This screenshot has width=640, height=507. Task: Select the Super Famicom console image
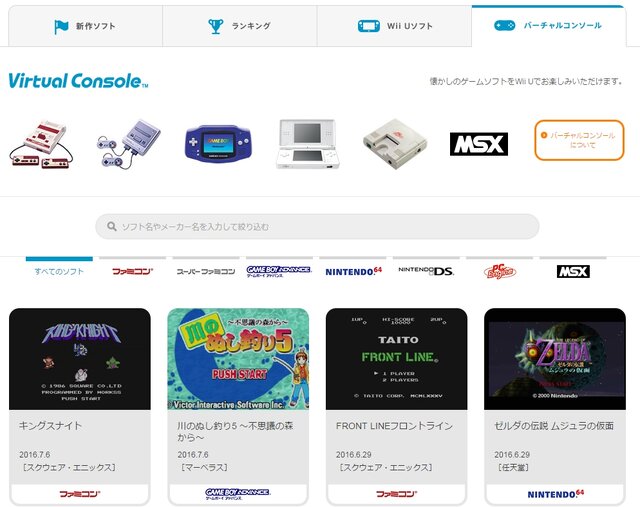(x=129, y=143)
